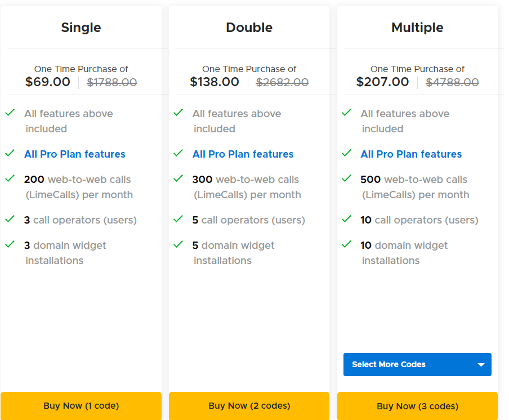
Task: Click 'Buy Now (3 codes)' for the Multiple plan
Action: point(417,405)
